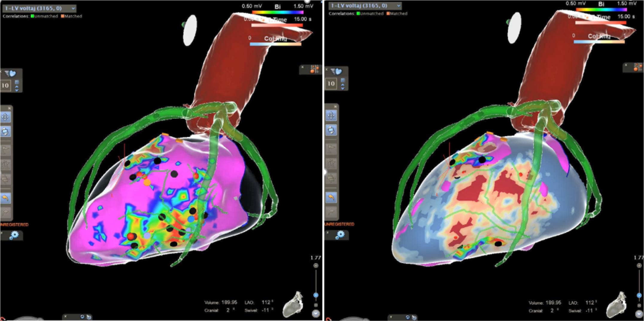Click the point grid icon in left viewer
This screenshot has height=321, width=644.
[x=314, y=69]
